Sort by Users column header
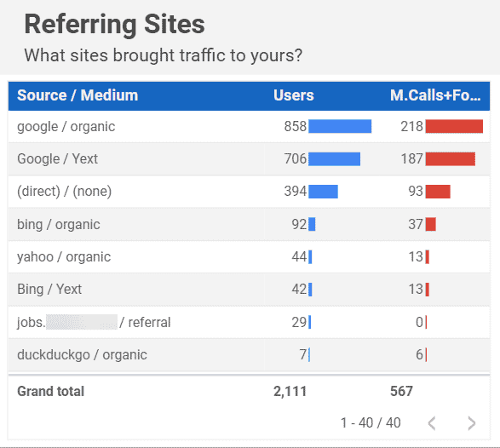The height and width of the screenshot is (448, 500). 293,95
